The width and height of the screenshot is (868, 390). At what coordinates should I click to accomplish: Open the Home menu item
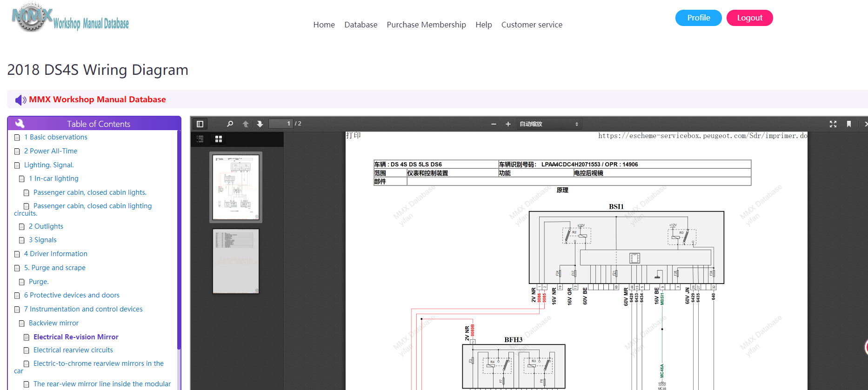[x=324, y=25]
